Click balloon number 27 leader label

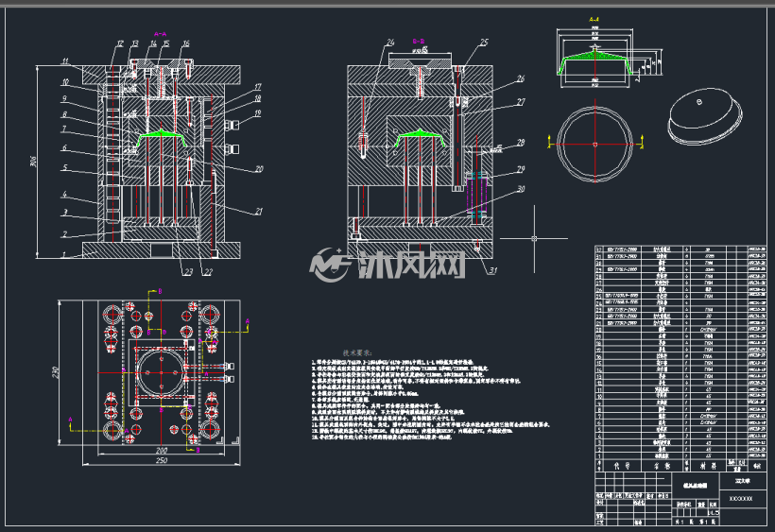coord(521,102)
